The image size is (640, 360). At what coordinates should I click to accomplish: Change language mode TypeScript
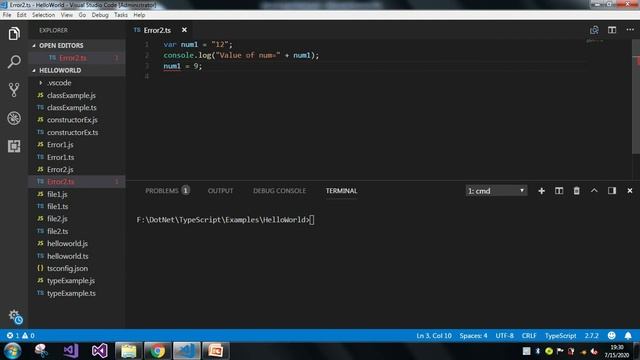(x=560, y=336)
